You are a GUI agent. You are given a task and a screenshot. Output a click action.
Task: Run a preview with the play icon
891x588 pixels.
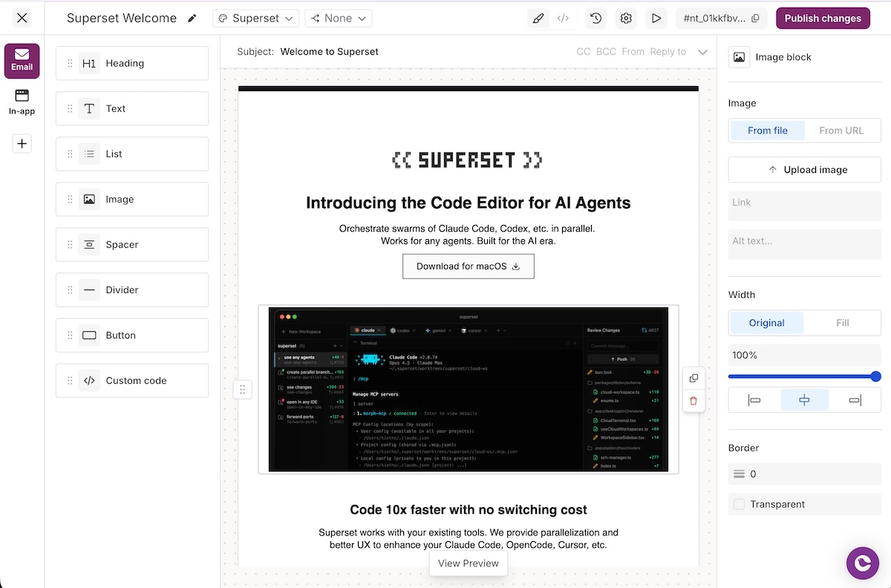pyautogui.click(x=656, y=17)
